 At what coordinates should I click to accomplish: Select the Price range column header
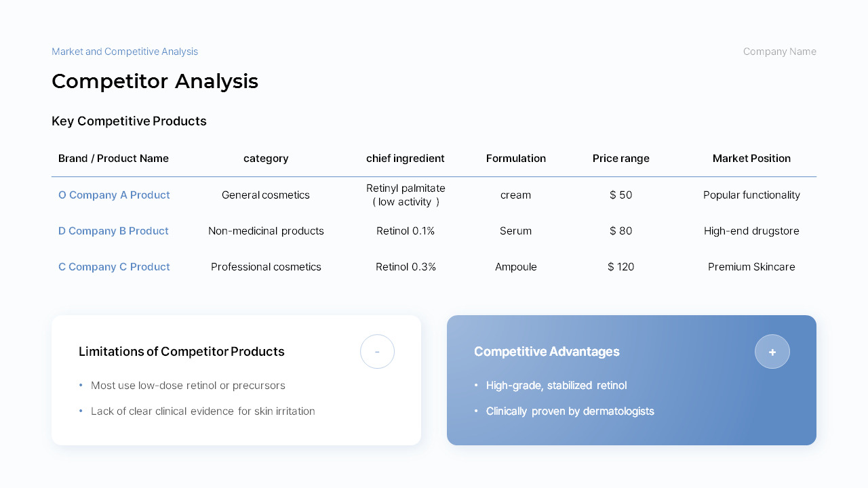tap(621, 159)
